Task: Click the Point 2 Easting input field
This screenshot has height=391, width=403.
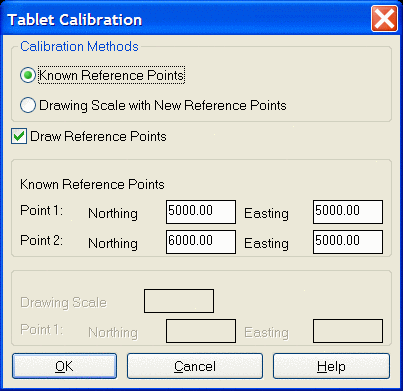Action: coord(348,242)
